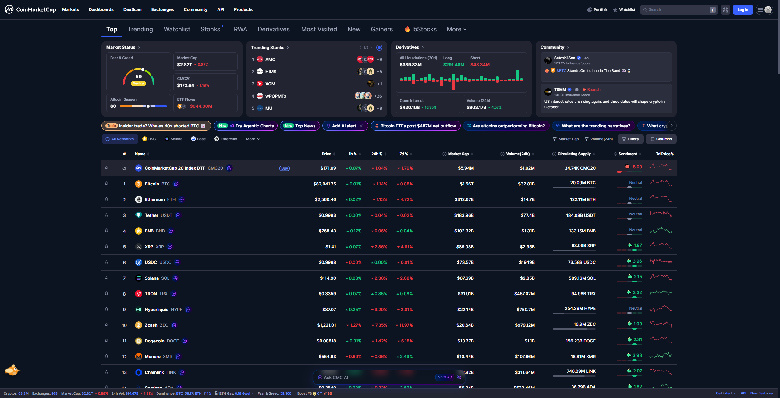Click the chevron at the right end of topic pills
The image size is (780, 398).
coord(673,126)
